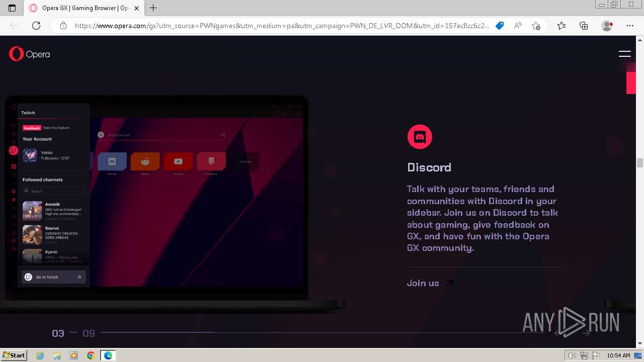Open the shopping price tag icon
Screen dimensions: 644x362
pos(500,26)
